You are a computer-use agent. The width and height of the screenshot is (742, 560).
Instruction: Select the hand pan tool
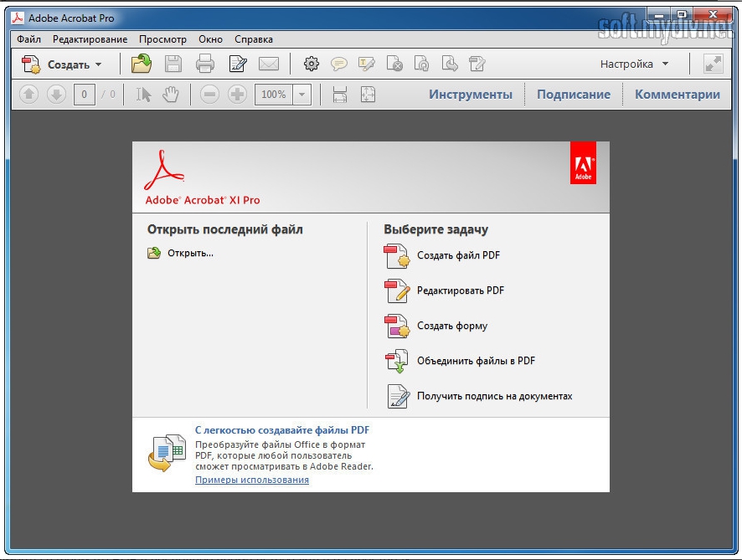click(x=171, y=95)
